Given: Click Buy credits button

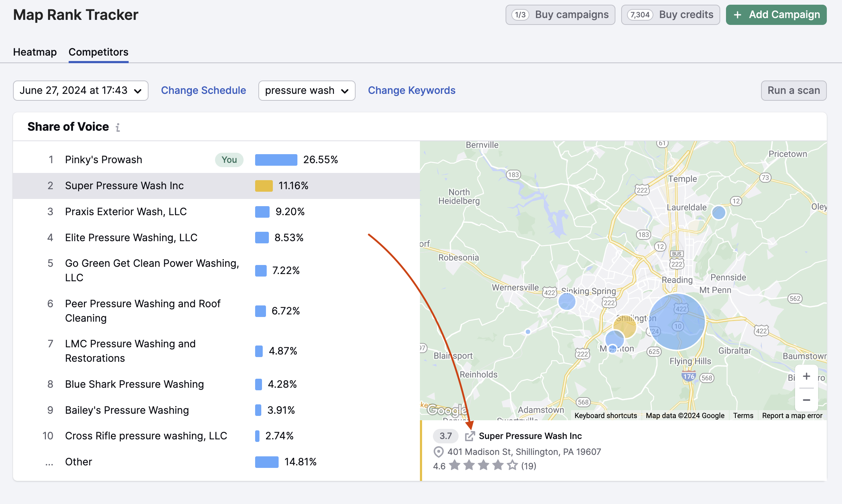Looking at the screenshot, I should [671, 15].
